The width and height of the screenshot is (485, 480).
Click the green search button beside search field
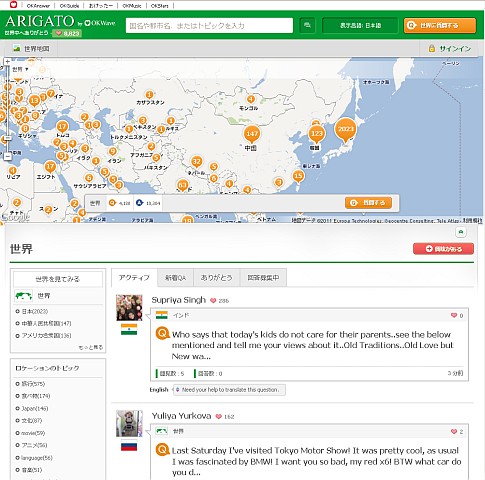(307, 25)
